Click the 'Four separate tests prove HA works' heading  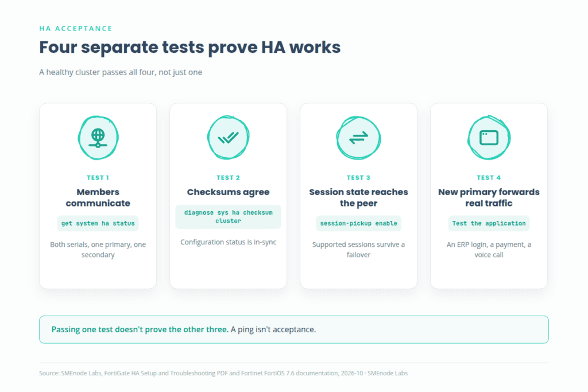(190, 48)
